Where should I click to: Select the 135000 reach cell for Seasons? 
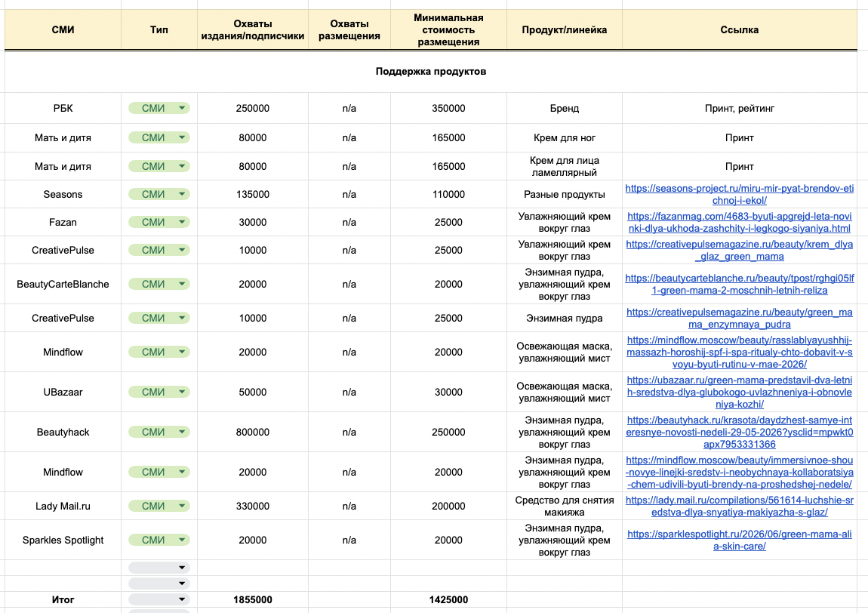252,194
